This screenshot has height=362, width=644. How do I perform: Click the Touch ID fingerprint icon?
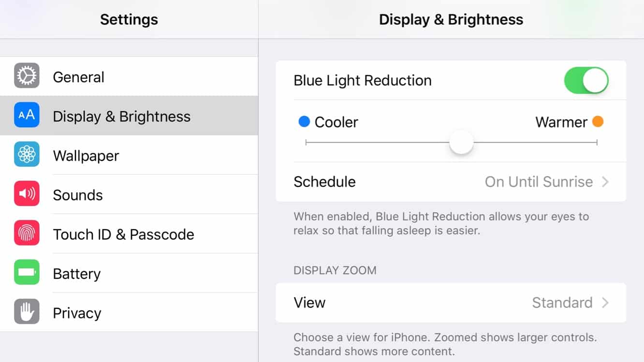pos(27,234)
